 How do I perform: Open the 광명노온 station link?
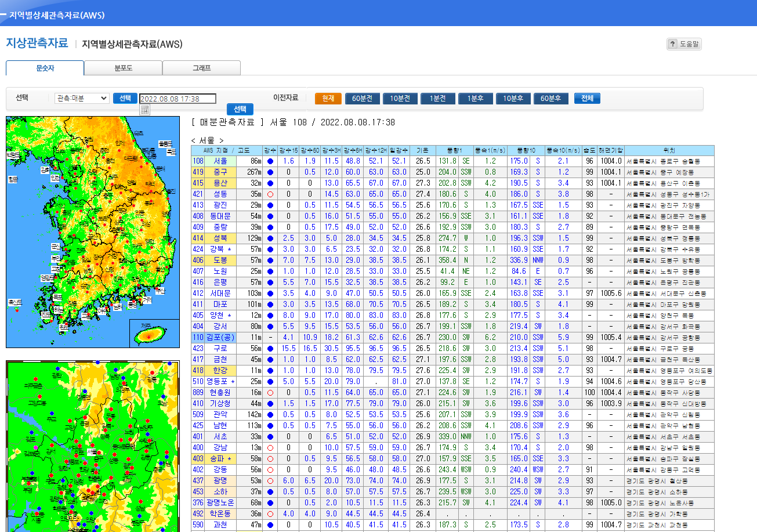(220, 503)
